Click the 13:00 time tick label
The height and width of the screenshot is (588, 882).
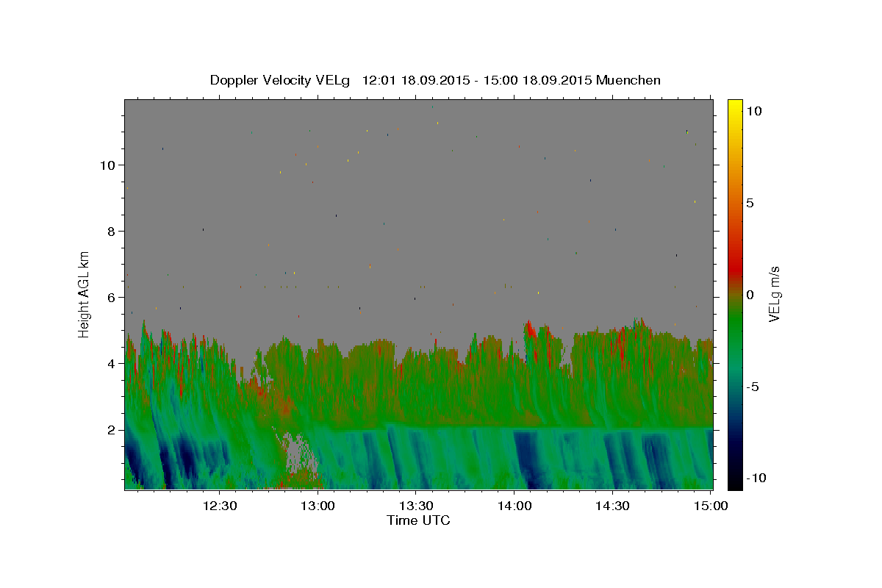click(x=318, y=506)
